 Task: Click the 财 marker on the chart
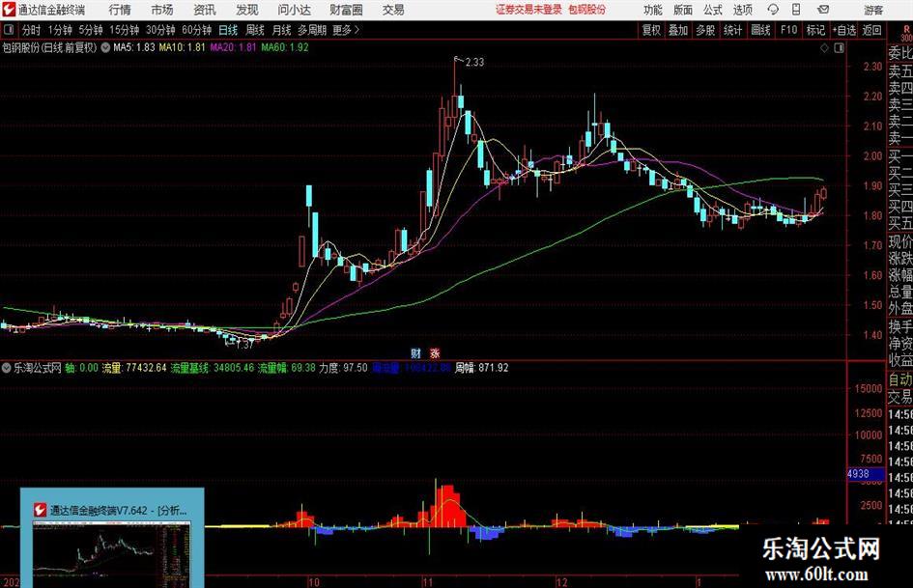click(x=415, y=353)
